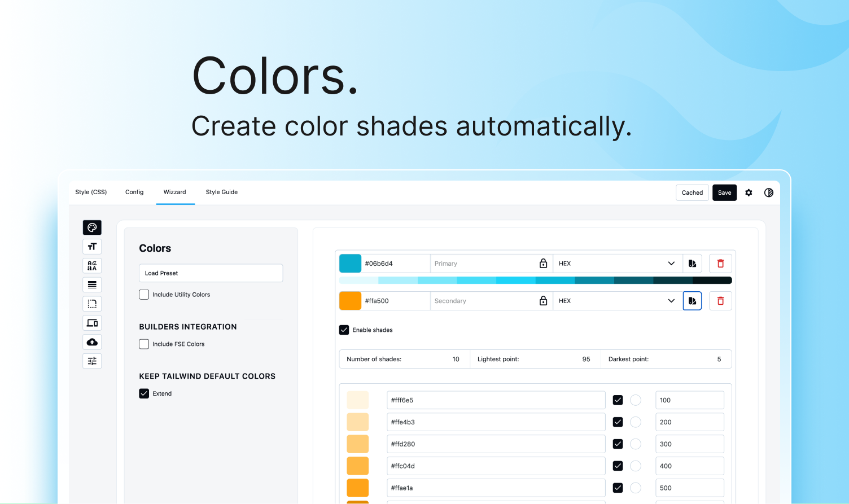849x504 pixels.
Task: Open HEX format dropdown for Primary color
Action: (x=618, y=264)
